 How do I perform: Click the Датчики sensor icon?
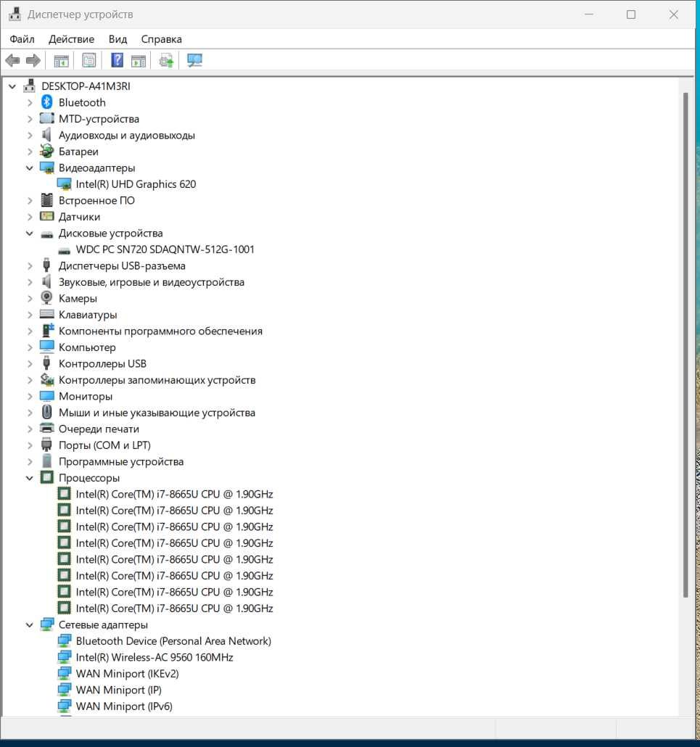46,216
